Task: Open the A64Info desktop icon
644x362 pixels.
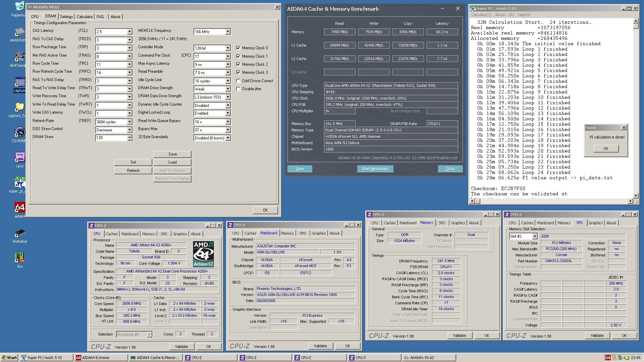Action: coord(19,33)
